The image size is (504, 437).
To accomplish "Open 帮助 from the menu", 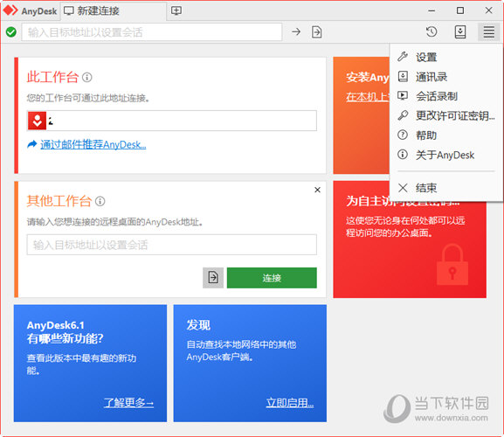I will [x=446, y=135].
